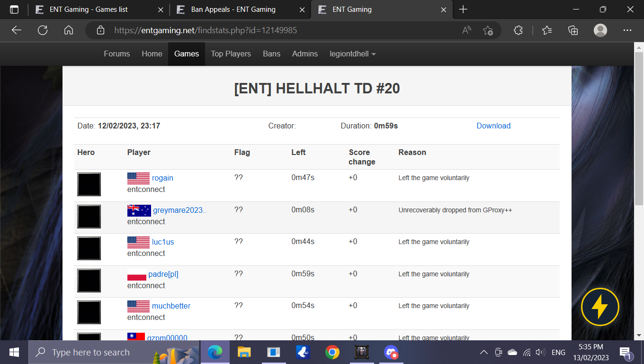
Task: Click the date value 12/02/2023, 23:17
Action: pyautogui.click(x=129, y=126)
